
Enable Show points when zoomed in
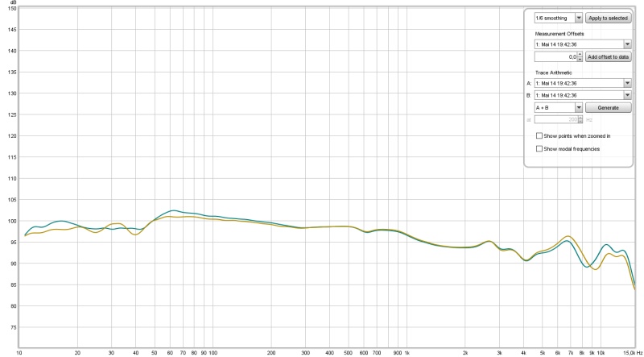click(539, 136)
